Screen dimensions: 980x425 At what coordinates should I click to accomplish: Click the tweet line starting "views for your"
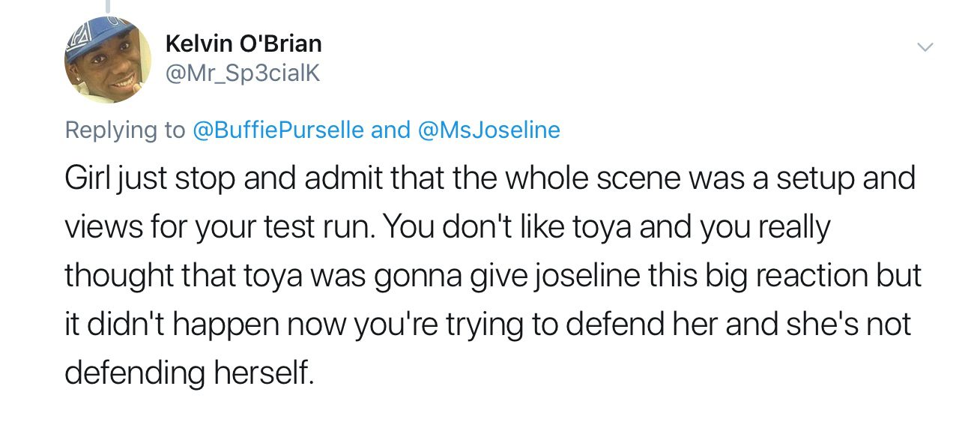pyautogui.click(x=447, y=228)
